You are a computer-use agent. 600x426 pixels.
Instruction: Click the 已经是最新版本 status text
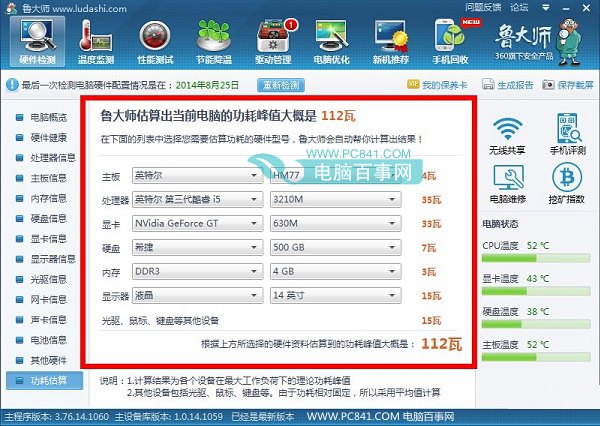pos(263,417)
